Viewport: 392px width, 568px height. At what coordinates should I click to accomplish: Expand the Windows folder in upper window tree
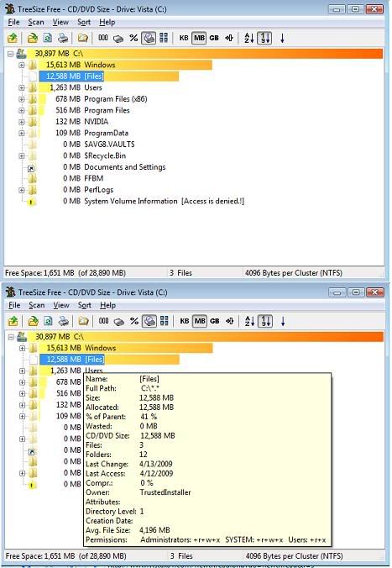(x=22, y=66)
